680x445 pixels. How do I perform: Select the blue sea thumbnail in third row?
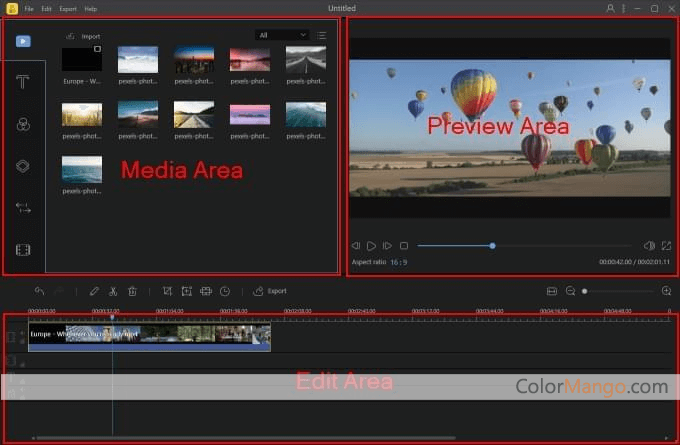pos(82,170)
